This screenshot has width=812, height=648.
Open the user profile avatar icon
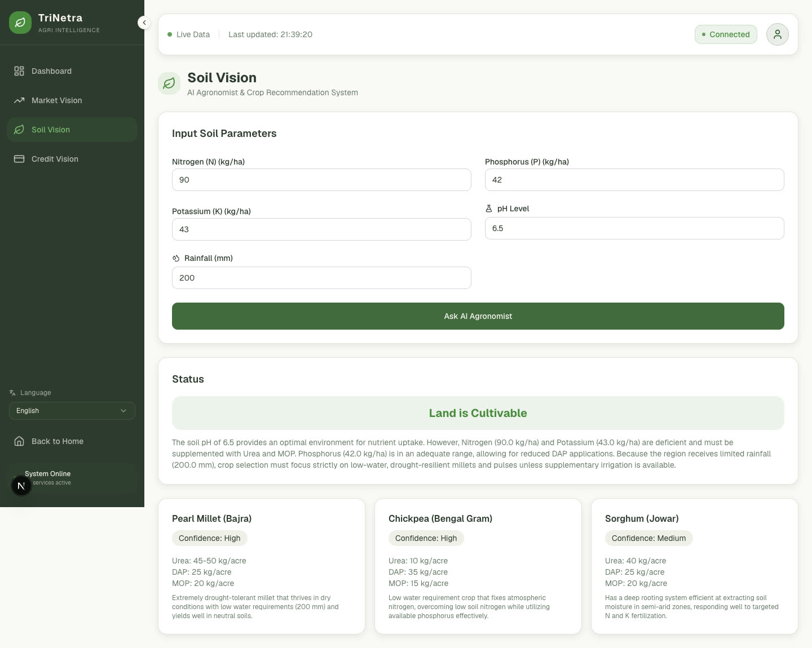[x=778, y=34]
